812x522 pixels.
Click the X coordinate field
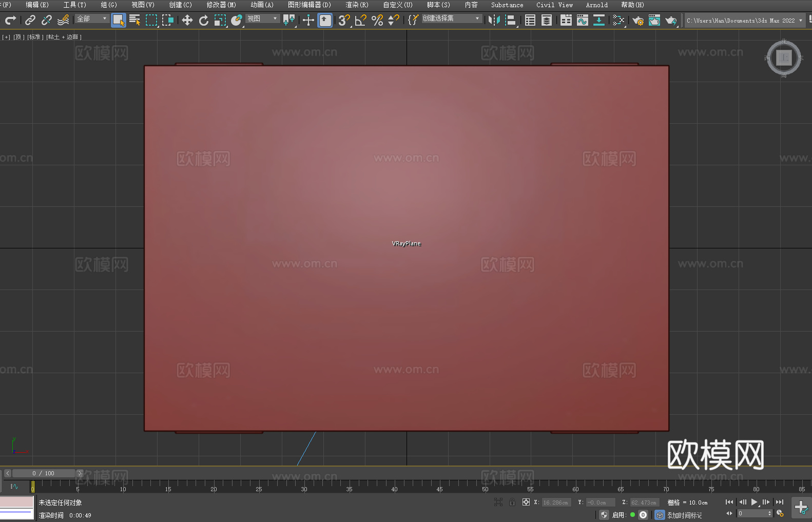pos(555,502)
